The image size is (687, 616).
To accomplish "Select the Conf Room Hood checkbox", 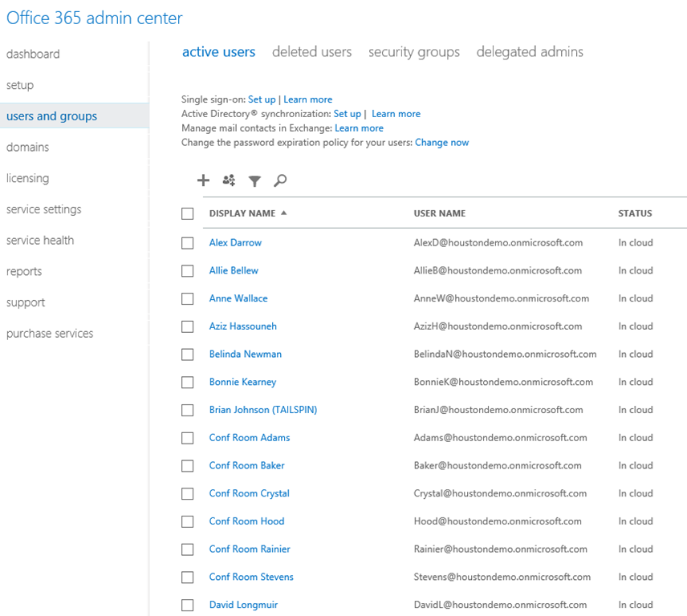I will pyautogui.click(x=188, y=521).
